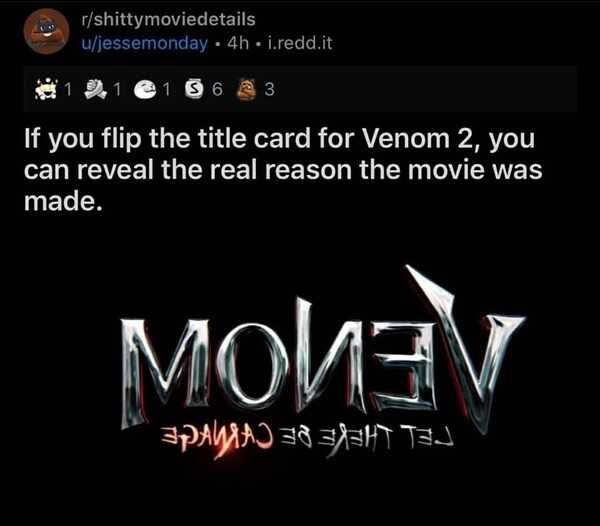Click the brown bear hug award icon

pyautogui.click(x=246, y=89)
